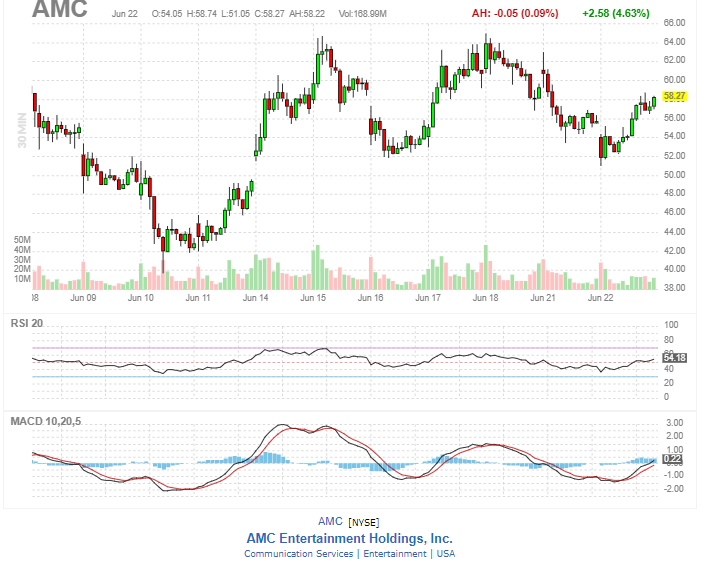Click the RSI 20 indicator label
This screenshot has height=571, width=706.
tap(27, 323)
